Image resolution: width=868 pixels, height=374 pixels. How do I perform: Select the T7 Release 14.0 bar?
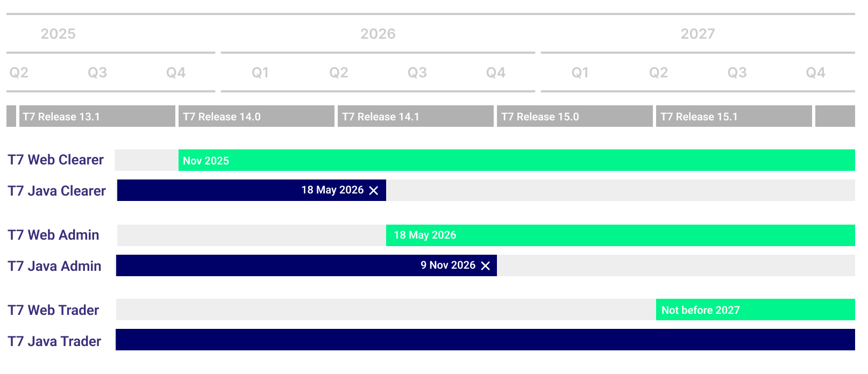(x=256, y=117)
